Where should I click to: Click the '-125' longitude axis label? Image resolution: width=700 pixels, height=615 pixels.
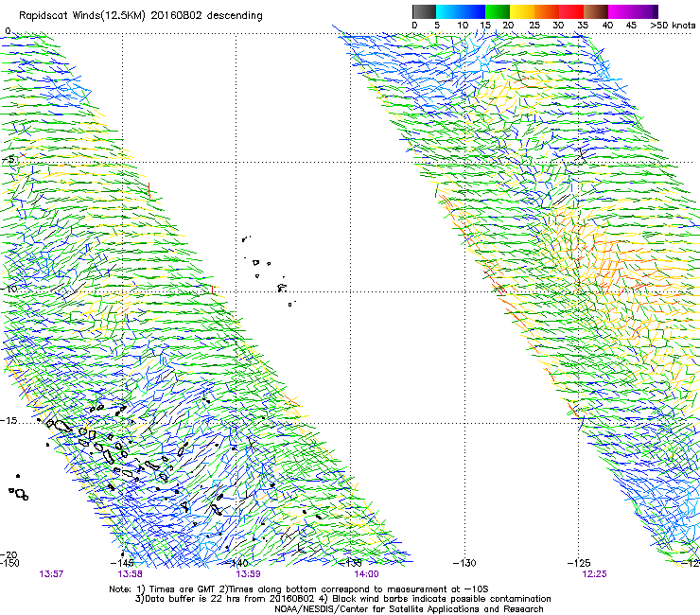pos(579,563)
